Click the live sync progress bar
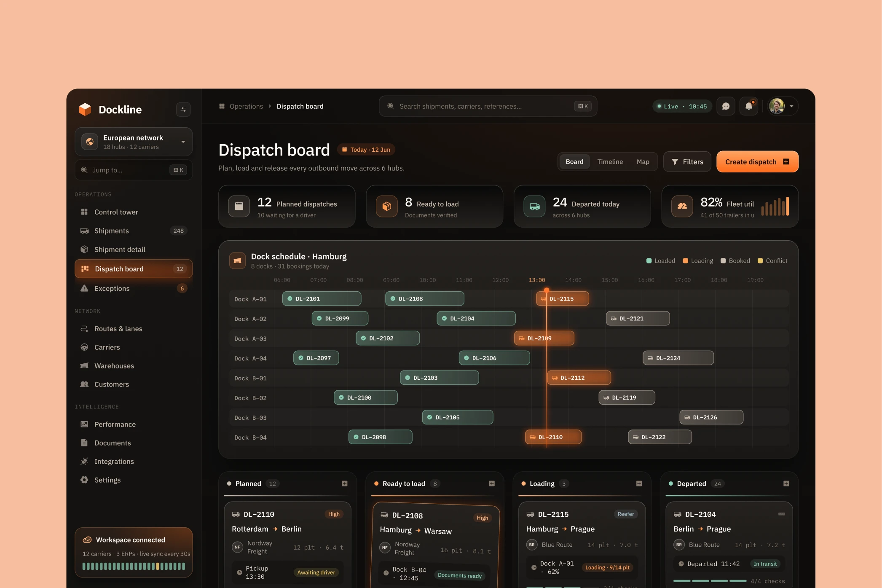The image size is (882, 588). (134, 567)
